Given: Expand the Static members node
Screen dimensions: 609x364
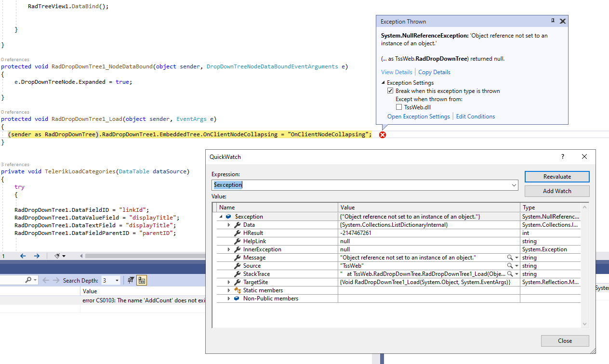Looking at the screenshot, I should tap(229, 290).
